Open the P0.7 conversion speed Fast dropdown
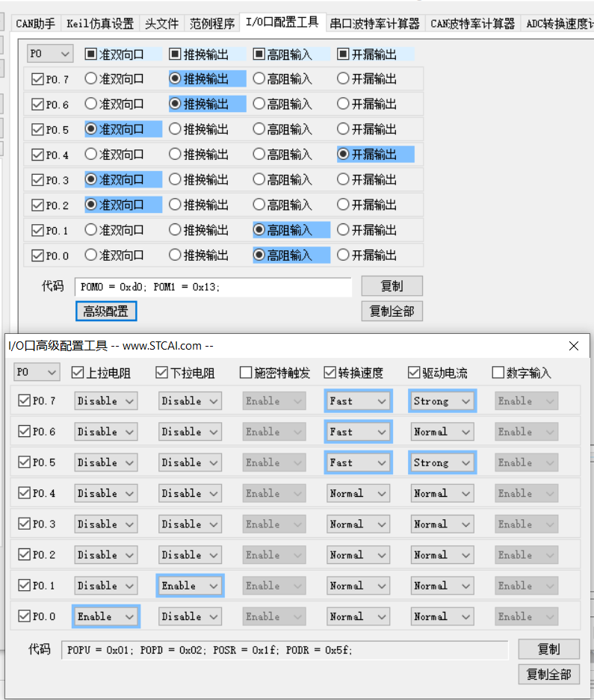Screen dimensions: 594x700 pyautogui.click(x=358, y=401)
